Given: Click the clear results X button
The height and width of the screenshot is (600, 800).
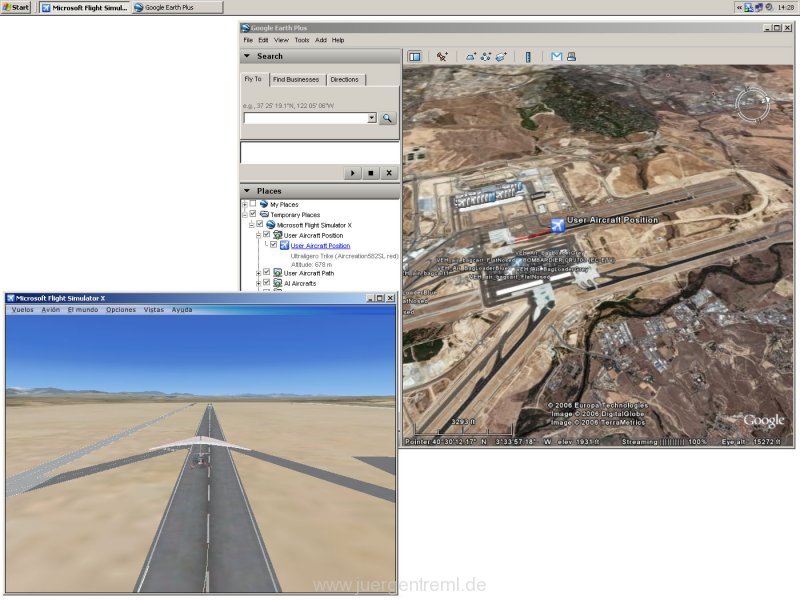Looking at the screenshot, I should tap(389, 173).
